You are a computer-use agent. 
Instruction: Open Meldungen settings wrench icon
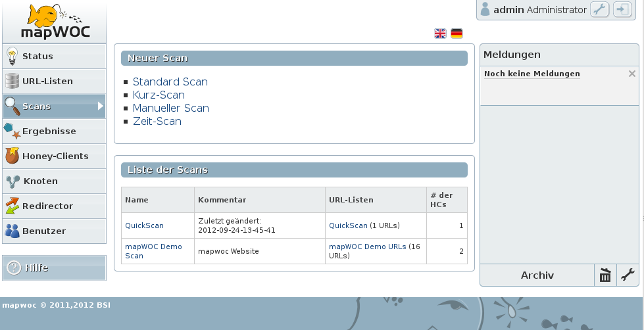click(x=628, y=275)
